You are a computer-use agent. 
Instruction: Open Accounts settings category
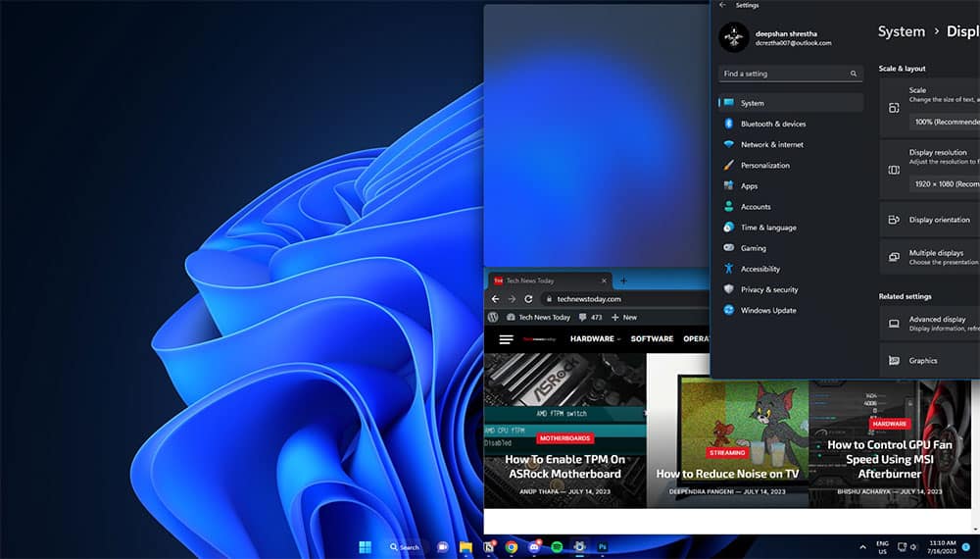pos(791,206)
